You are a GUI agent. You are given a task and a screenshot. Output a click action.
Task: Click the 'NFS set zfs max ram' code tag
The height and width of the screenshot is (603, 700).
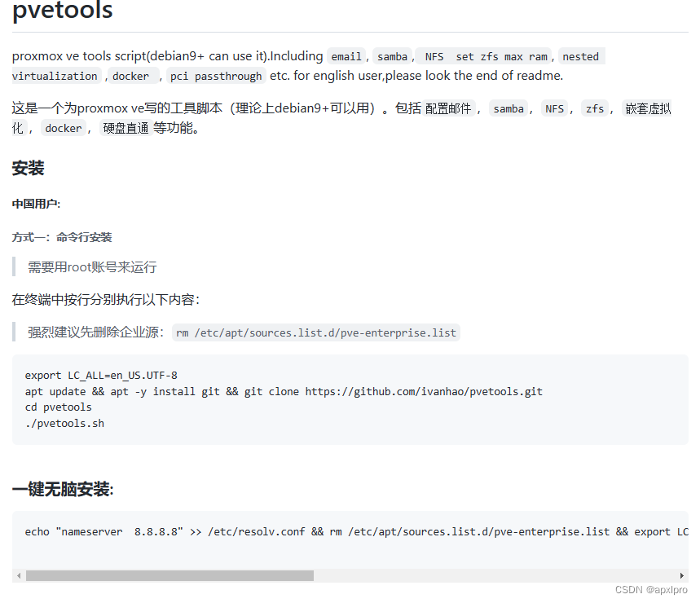(484, 57)
